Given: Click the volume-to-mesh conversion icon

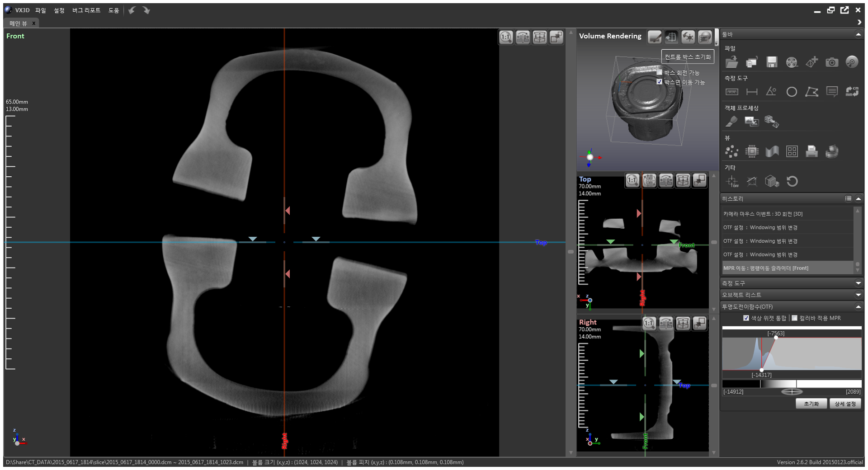Looking at the screenshot, I should click(x=772, y=122).
